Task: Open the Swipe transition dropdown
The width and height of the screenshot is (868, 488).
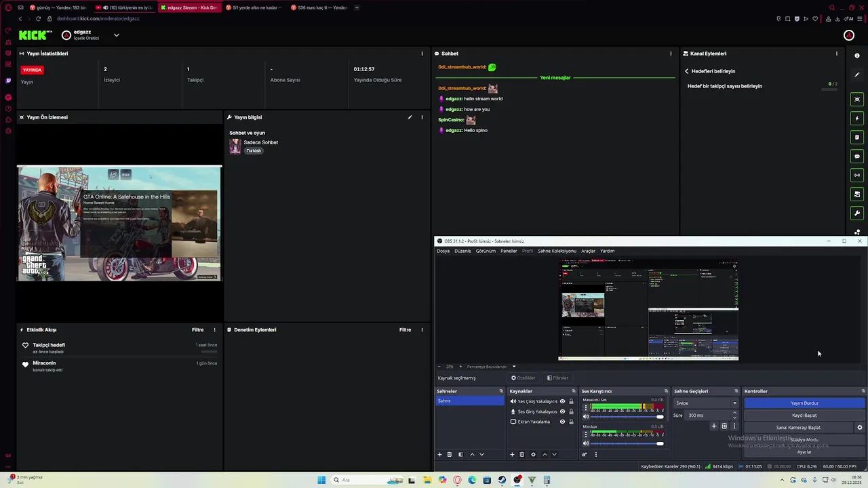Action: coord(706,403)
